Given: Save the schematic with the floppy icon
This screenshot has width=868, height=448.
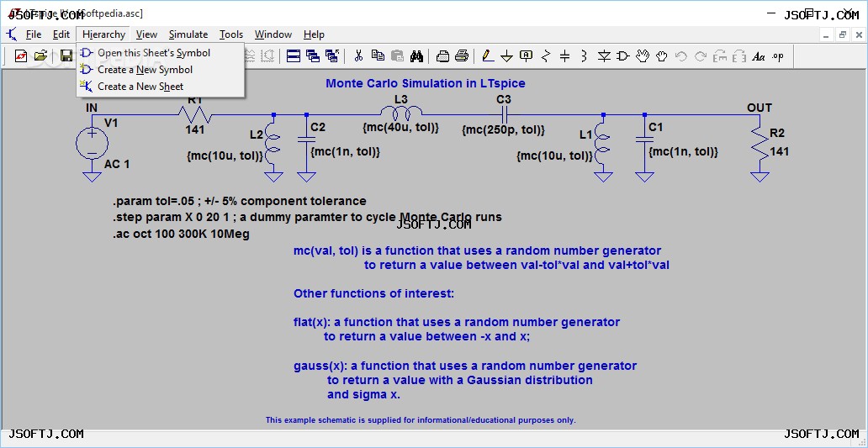Looking at the screenshot, I should click(x=66, y=55).
